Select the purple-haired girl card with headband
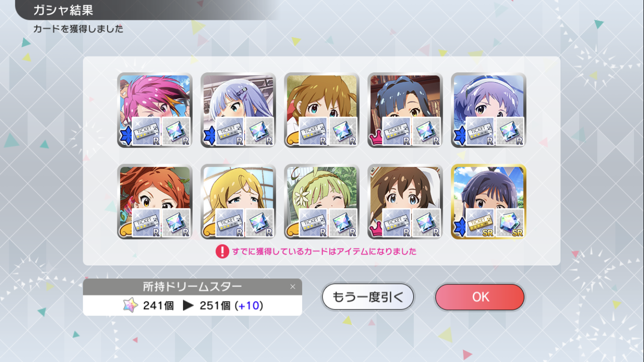Viewport: 644px width, 362px height. [x=489, y=110]
